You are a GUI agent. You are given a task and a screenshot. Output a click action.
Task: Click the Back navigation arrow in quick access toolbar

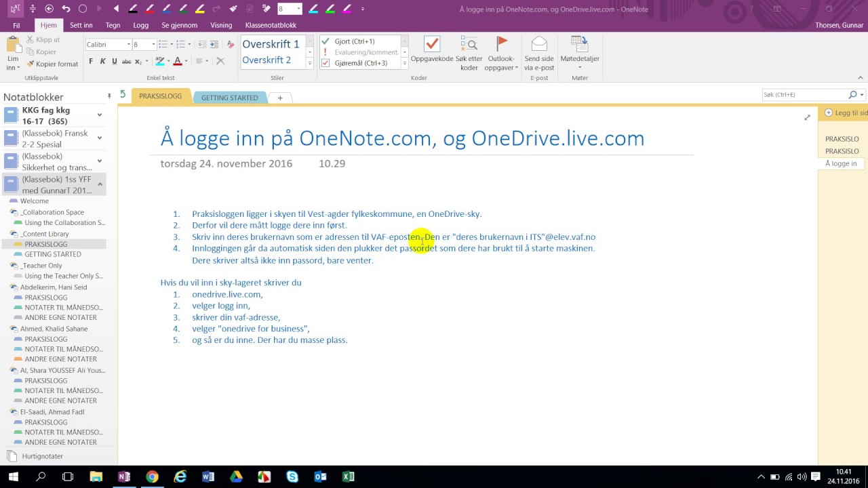click(x=49, y=9)
